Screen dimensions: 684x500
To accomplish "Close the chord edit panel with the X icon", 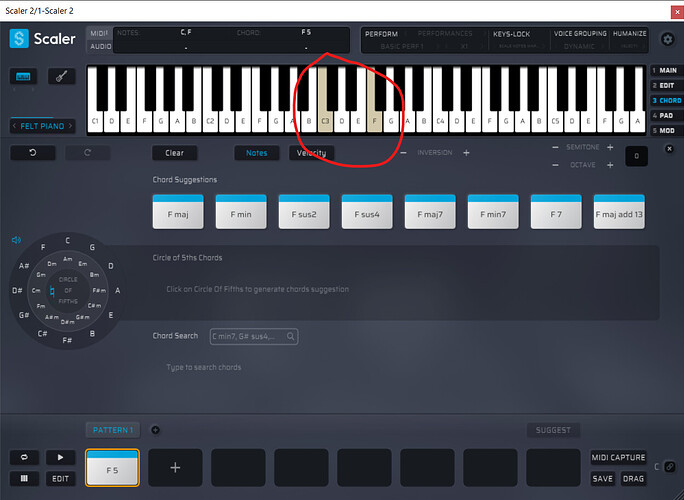I will point(669,149).
